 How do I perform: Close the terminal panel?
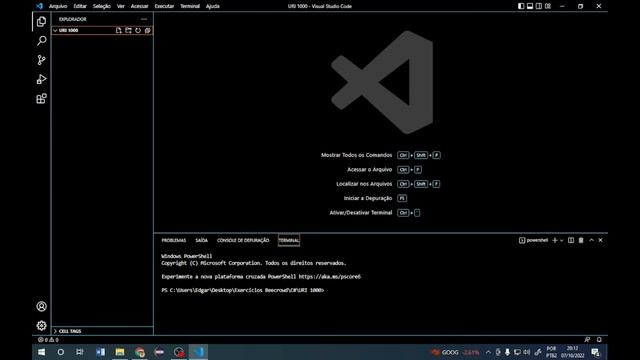pos(600,240)
